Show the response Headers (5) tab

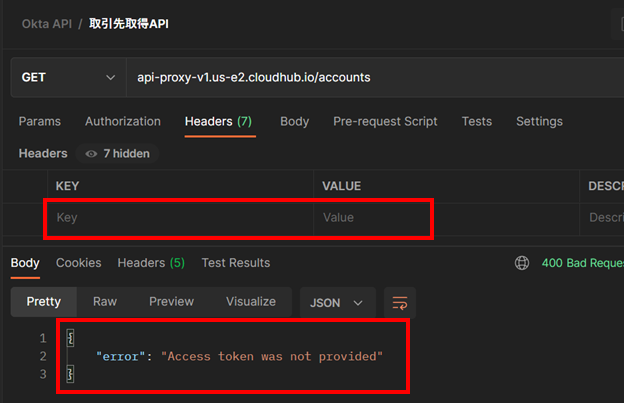[x=150, y=263]
